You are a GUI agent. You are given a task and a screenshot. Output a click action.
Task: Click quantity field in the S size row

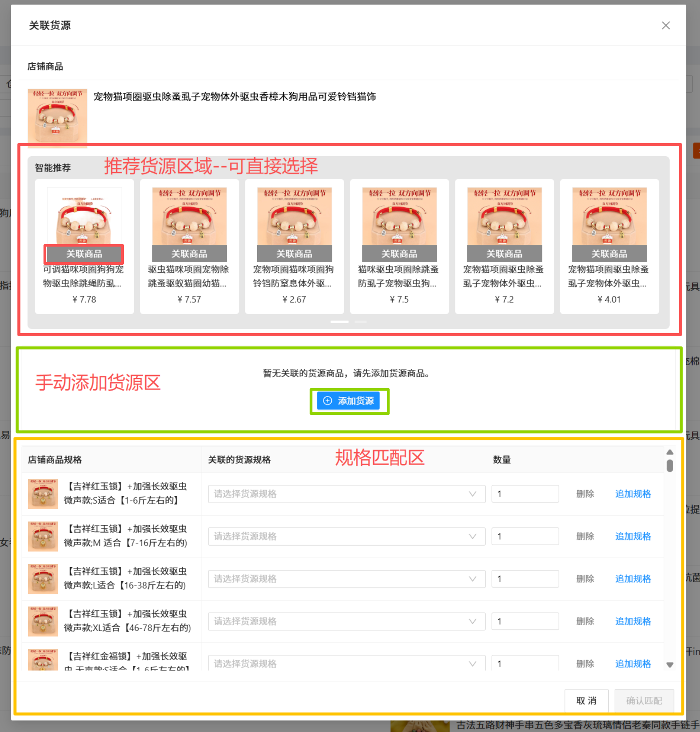(525, 494)
